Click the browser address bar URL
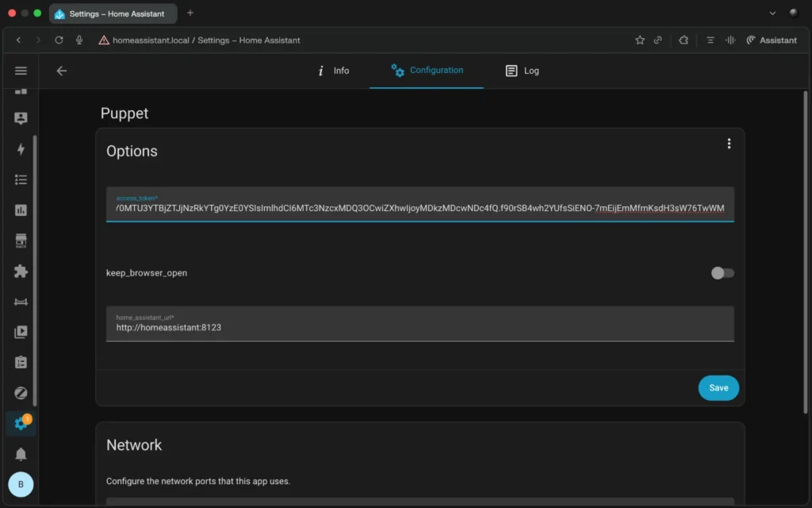Screen dimensions: 812x508 pyautogui.click(x=206, y=40)
